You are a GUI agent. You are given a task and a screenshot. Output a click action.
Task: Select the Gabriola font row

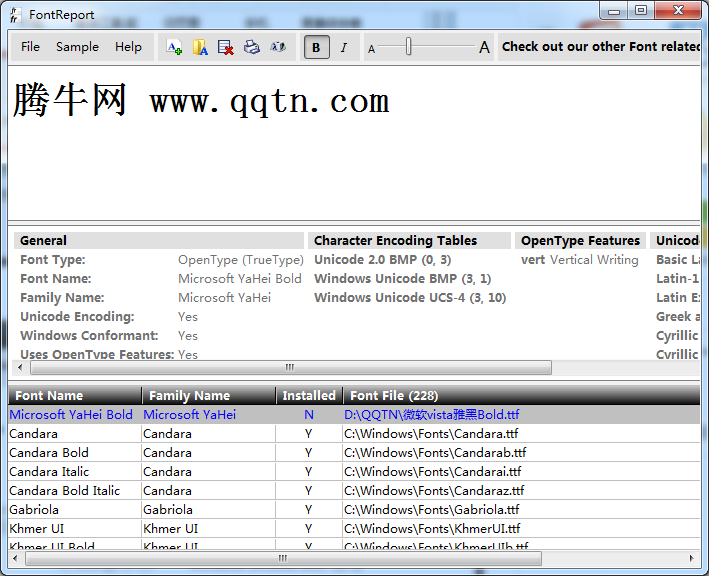(x=34, y=510)
